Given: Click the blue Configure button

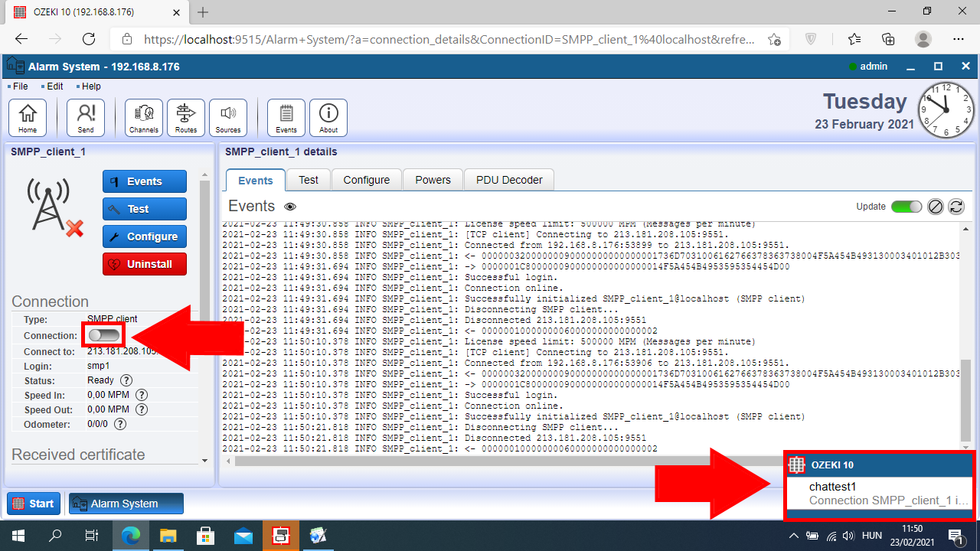Looking at the screenshot, I should [145, 236].
